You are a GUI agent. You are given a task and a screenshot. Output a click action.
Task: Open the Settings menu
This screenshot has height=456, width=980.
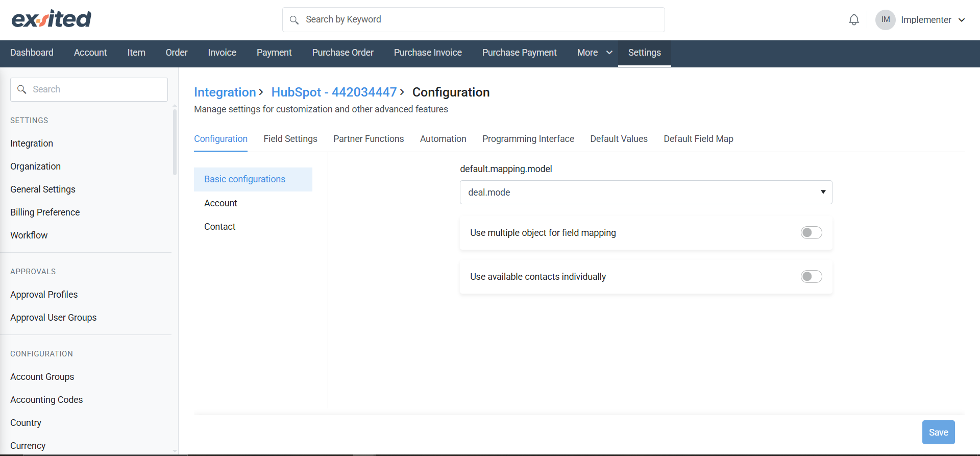tap(645, 53)
